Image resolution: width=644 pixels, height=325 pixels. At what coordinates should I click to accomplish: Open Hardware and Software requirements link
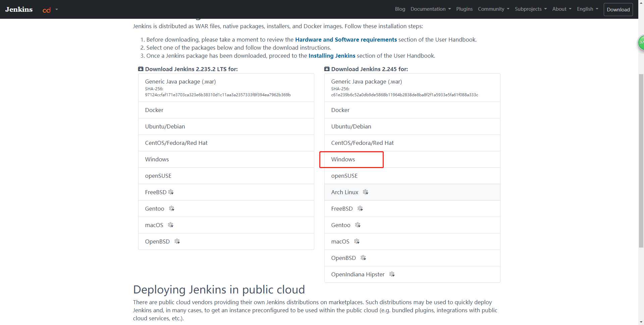coord(346,40)
